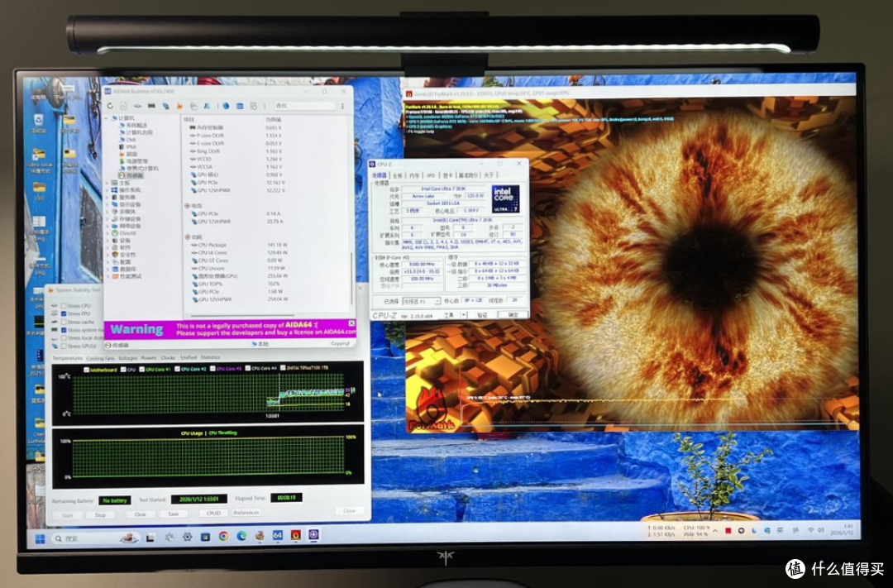Click AIDA64 refresh toolbar icon
The width and height of the screenshot is (893, 588).
[110, 106]
